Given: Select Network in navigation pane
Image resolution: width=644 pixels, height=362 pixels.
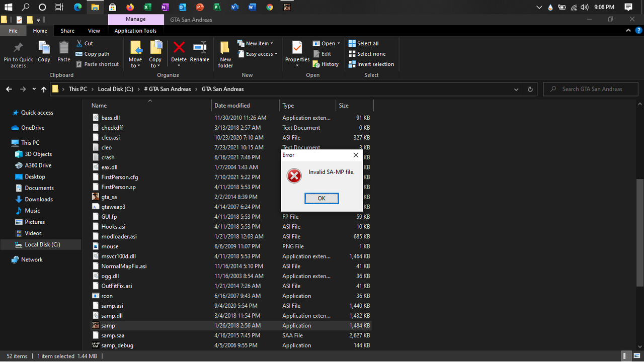Looking at the screenshot, I should pyautogui.click(x=32, y=259).
